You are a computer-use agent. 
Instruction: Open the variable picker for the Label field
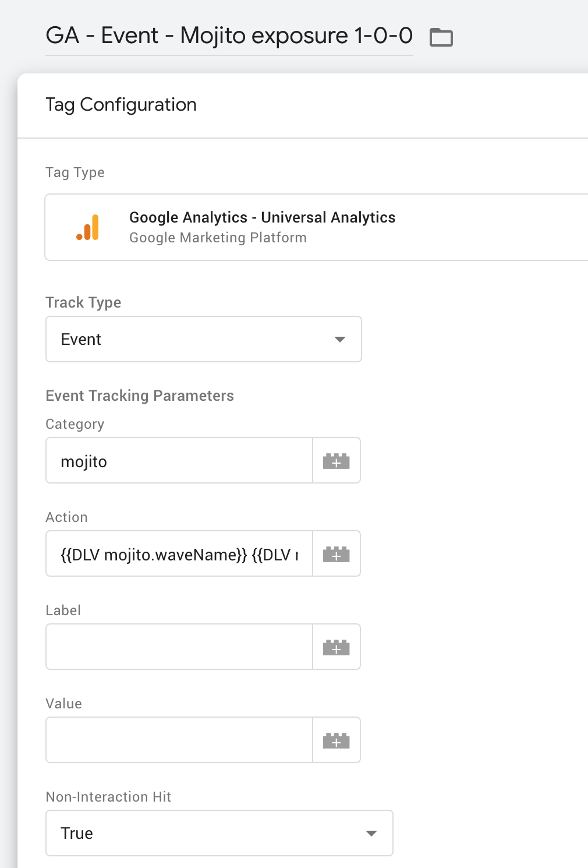[x=336, y=647]
